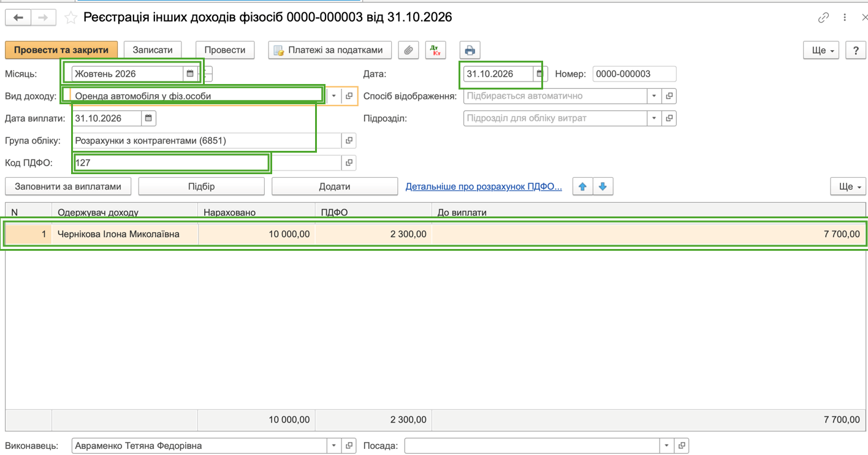Expand the Підрозділ dropdown
The height and width of the screenshot is (455, 868).
click(655, 118)
